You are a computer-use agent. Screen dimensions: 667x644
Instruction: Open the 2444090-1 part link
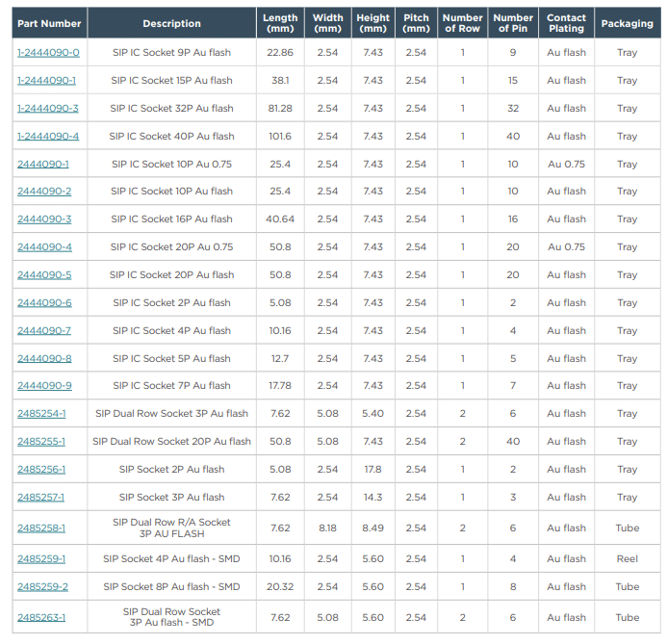click(43, 165)
